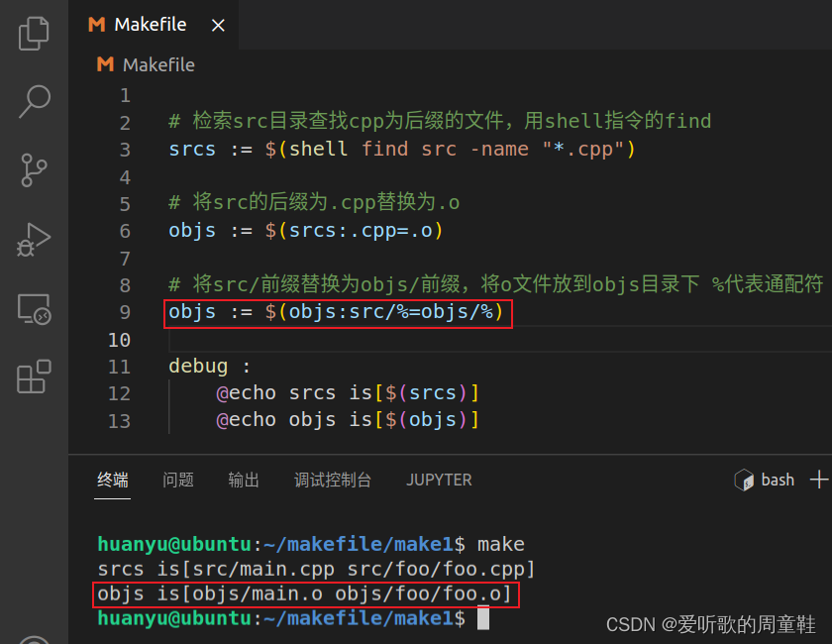This screenshot has height=644, width=832.
Task: Place cursor on empty line 10
Action: pyautogui.click(x=499, y=340)
